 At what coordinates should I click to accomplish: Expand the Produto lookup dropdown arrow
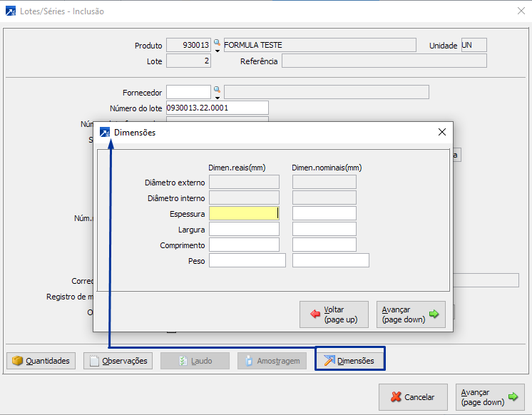(x=218, y=51)
